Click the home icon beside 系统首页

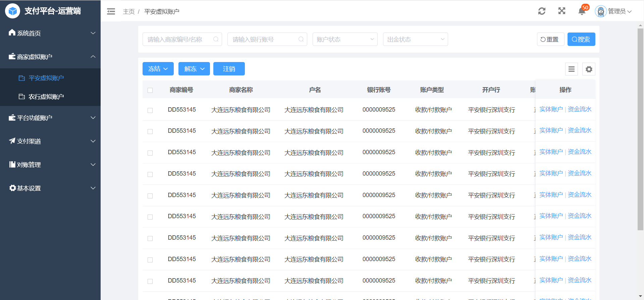pos(12,33)
